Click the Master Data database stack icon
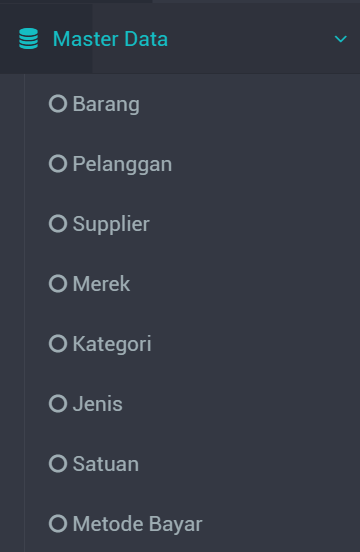Viewport: 360px width, 552px height. tap(29, 39)
